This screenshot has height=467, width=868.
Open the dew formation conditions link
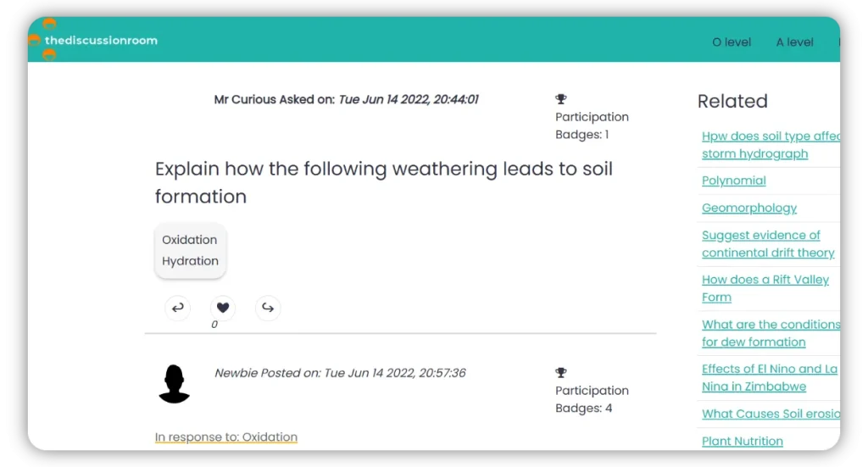pos(767,333)
